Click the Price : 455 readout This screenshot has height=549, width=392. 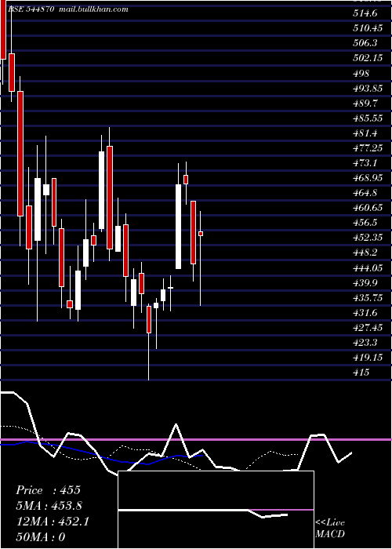[49, 490]
